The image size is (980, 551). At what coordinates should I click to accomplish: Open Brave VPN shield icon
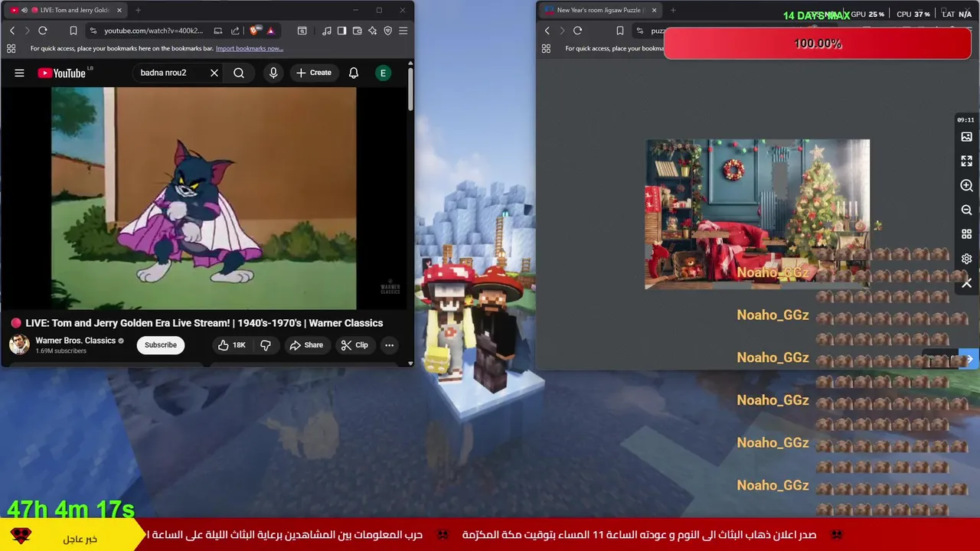(x=387, y=31)
